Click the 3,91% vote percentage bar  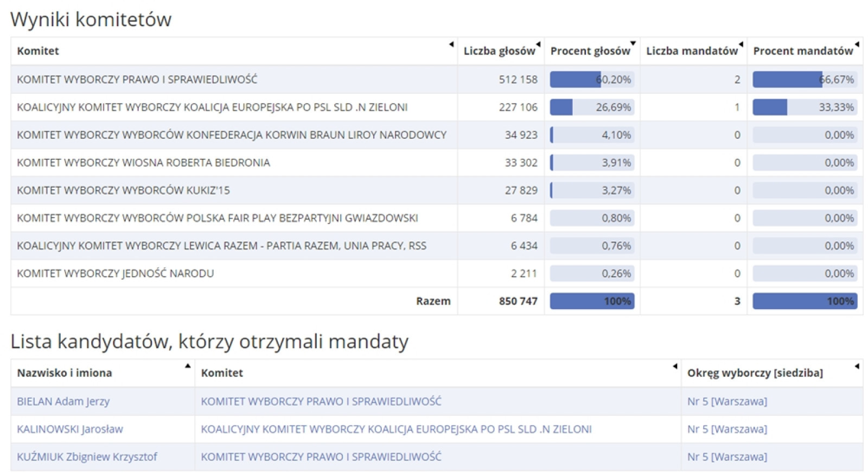point(592,162)
